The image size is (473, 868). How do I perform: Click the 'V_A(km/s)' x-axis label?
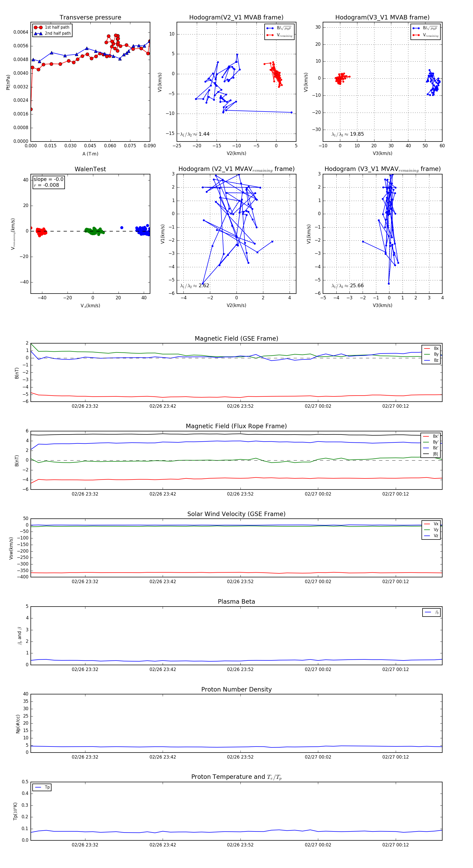(90, 306)
